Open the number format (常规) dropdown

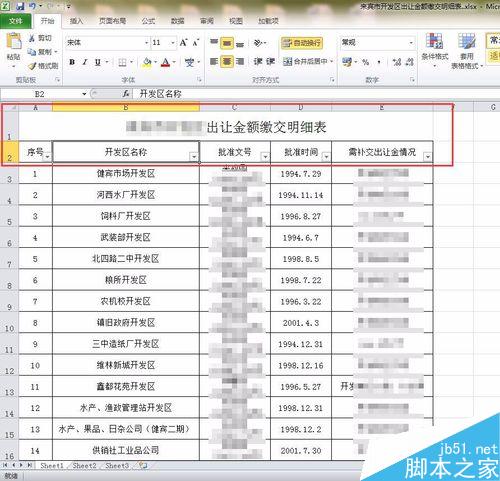(x=411, y=43)
